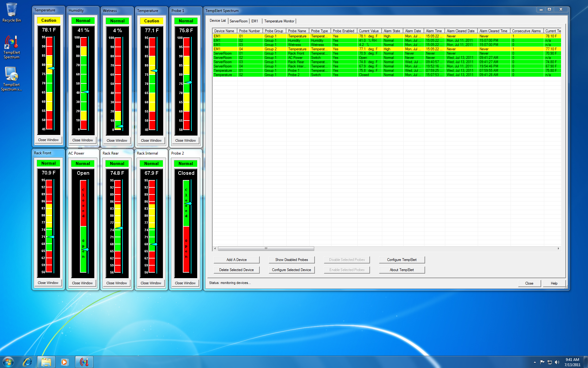The image size is (588, 368).
Task: Click the Rack Front gauge level marker
Action: coord(51,237)
